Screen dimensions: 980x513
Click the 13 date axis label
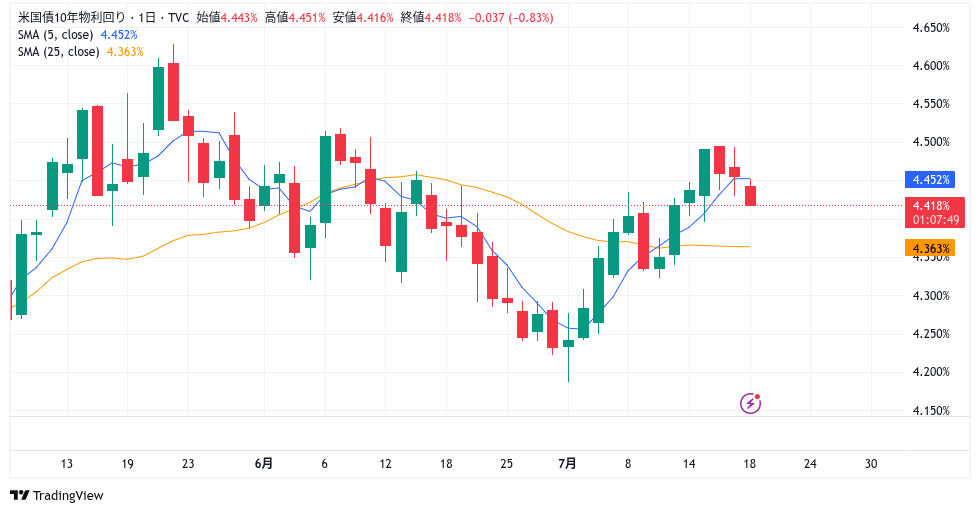[x=66, y=464]
